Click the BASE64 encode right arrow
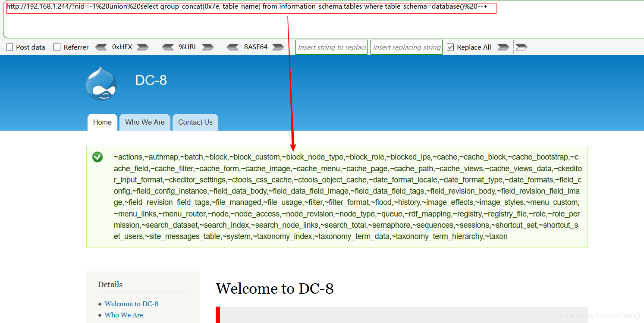644x323 pixels. (x=278, y=47)
